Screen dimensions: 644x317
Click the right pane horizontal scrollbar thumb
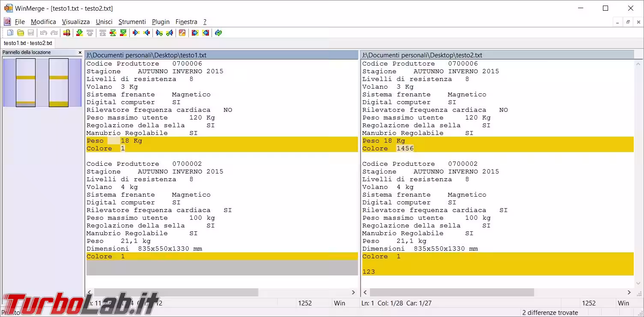click(x=452, y=293)
